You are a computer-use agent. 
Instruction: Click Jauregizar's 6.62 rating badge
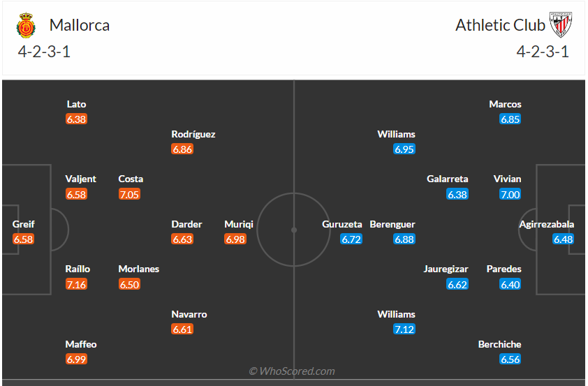click(457, 285)
